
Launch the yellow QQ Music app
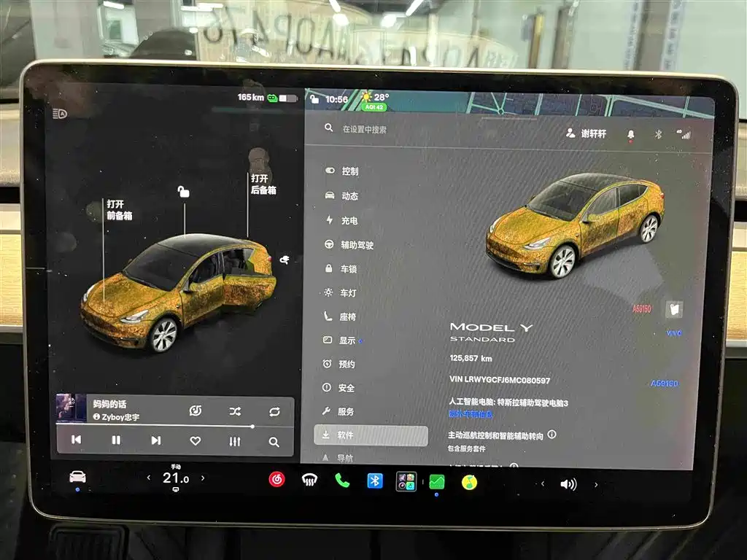point(469,483)
